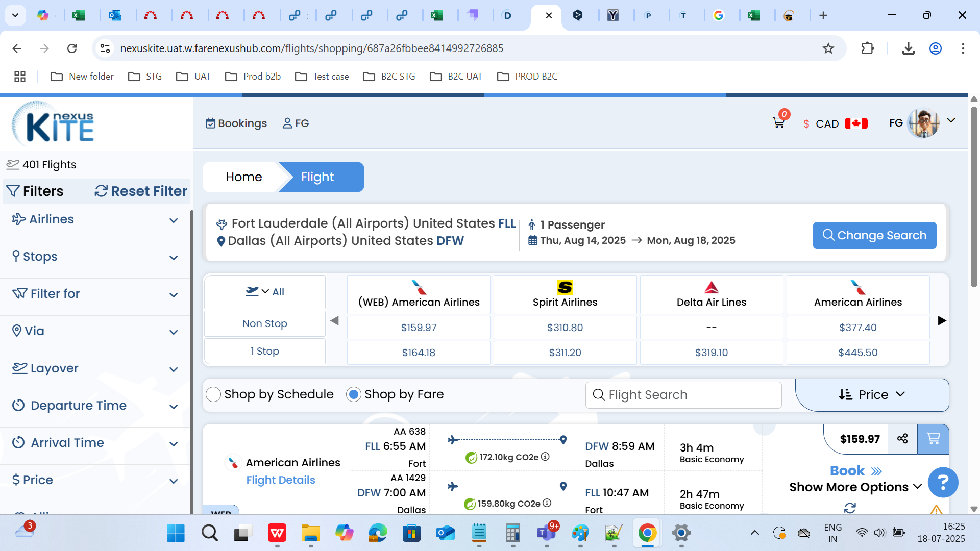
Task: Go to Home breadcrumb tab
Action: click(x=244, y=177)
